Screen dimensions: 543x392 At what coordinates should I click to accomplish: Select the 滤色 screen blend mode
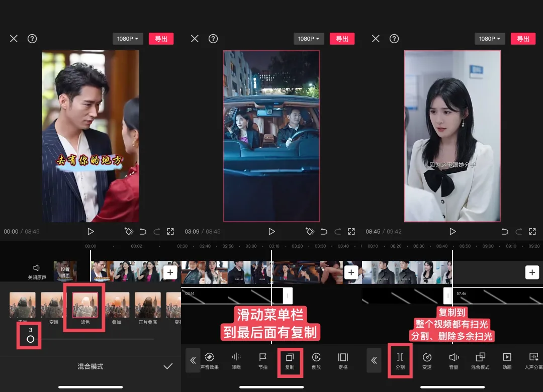[85, 308]
